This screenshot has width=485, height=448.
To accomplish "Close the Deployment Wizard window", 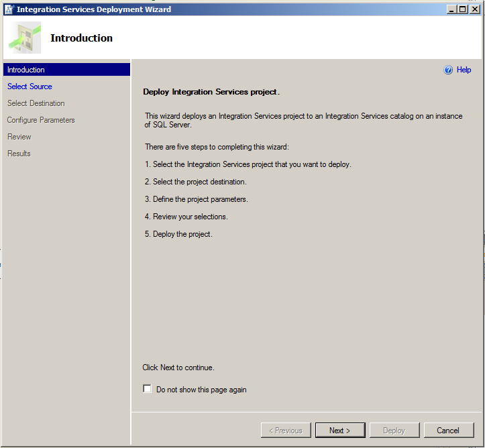I will tap(475, 9).
